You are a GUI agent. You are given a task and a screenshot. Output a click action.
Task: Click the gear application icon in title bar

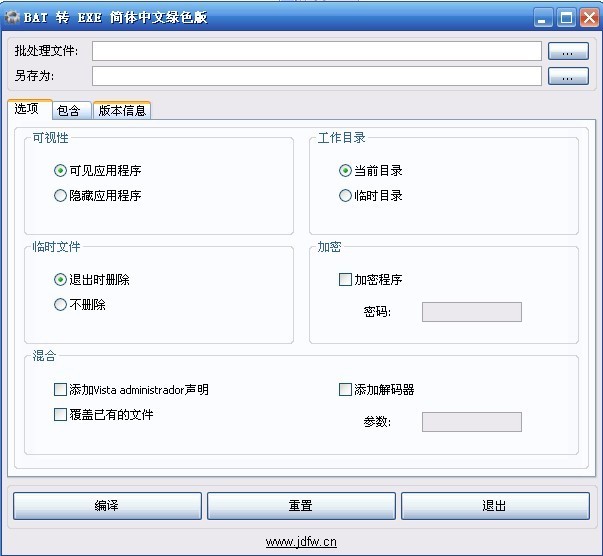pyautogui.click(x=12, y=17)
